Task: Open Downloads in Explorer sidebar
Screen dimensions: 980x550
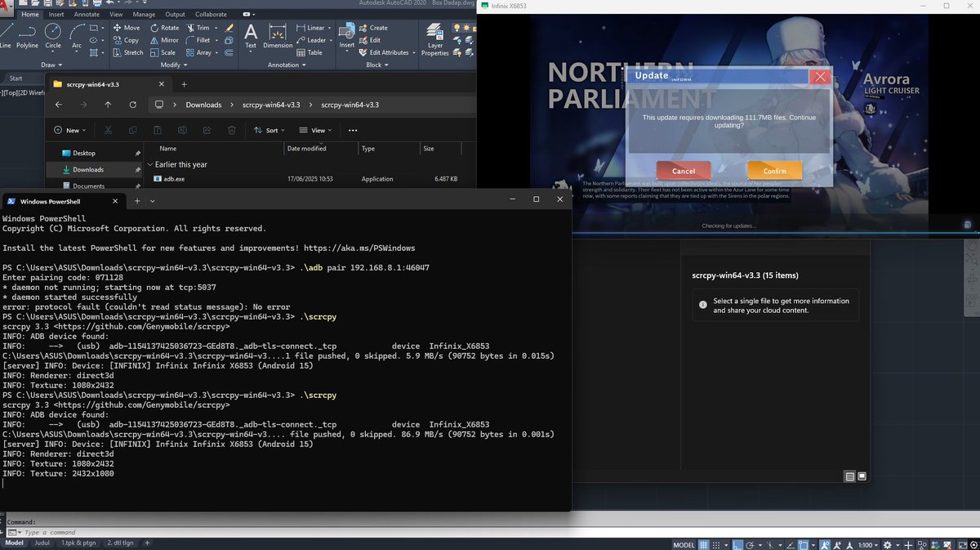Action: pyautogui.click(x=88, y=169)
